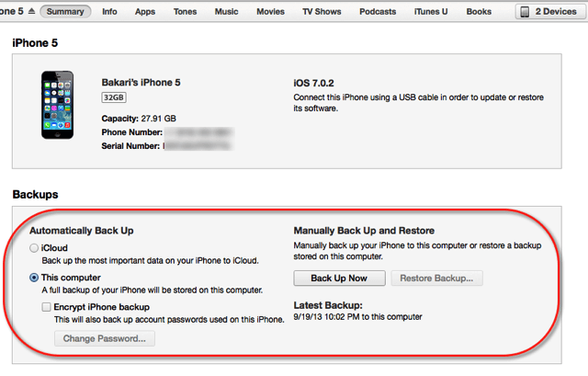
Task: Select iCloud backup option
Action: tap(34, 248)
